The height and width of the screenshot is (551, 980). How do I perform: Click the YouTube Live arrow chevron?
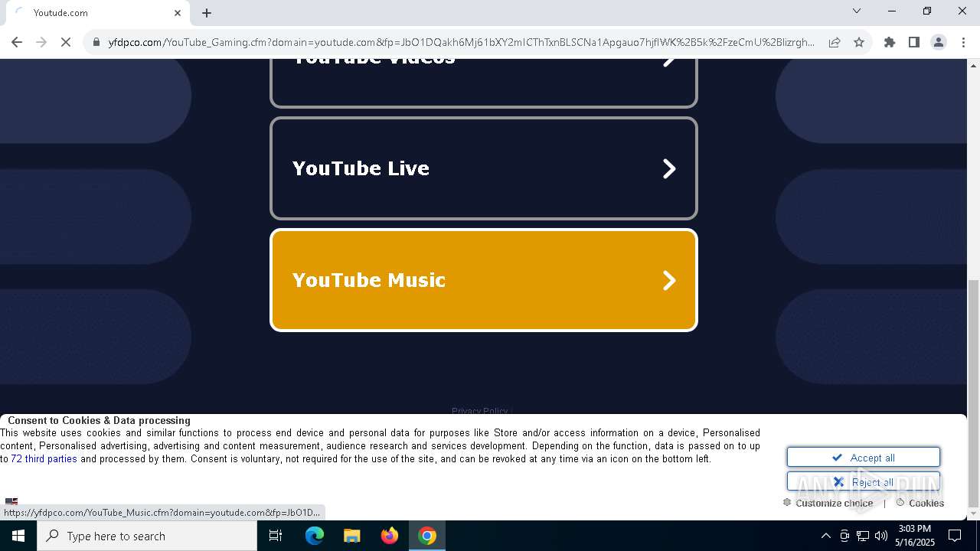click(x=669, y=168)
